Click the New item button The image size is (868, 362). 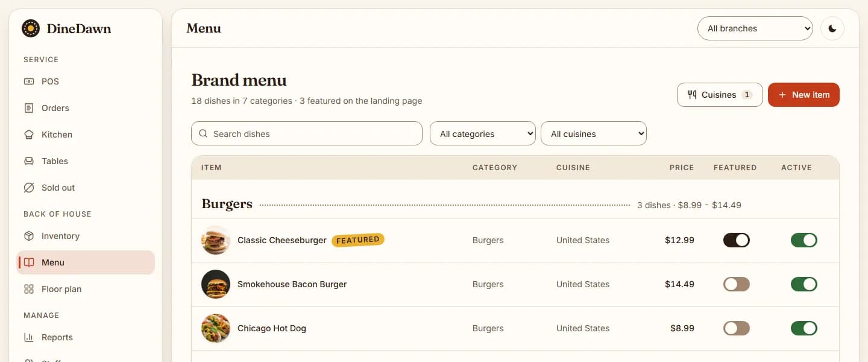804,95
